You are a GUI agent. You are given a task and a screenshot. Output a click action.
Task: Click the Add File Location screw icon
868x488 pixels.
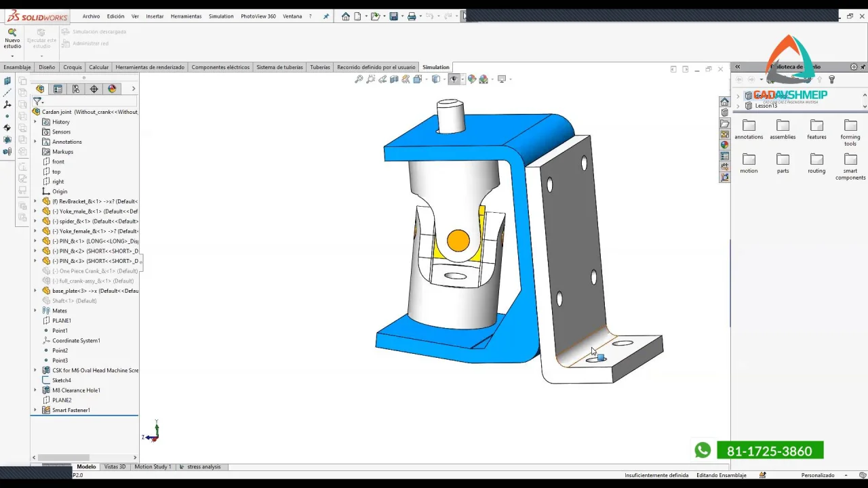pyautogui.click(x=831, y=80)
